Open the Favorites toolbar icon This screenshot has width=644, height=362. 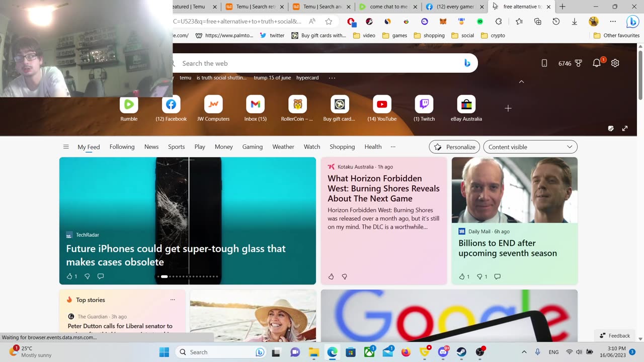519,21
